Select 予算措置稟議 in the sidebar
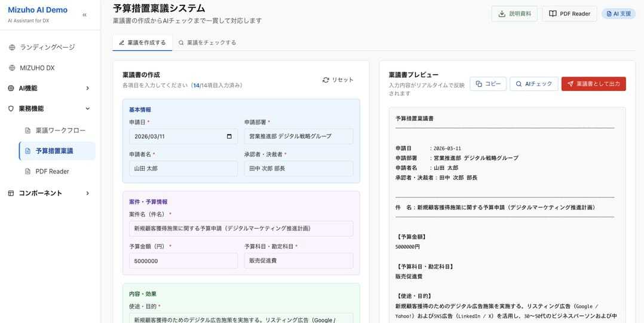The image size is (644, 323). click(57, 151)
